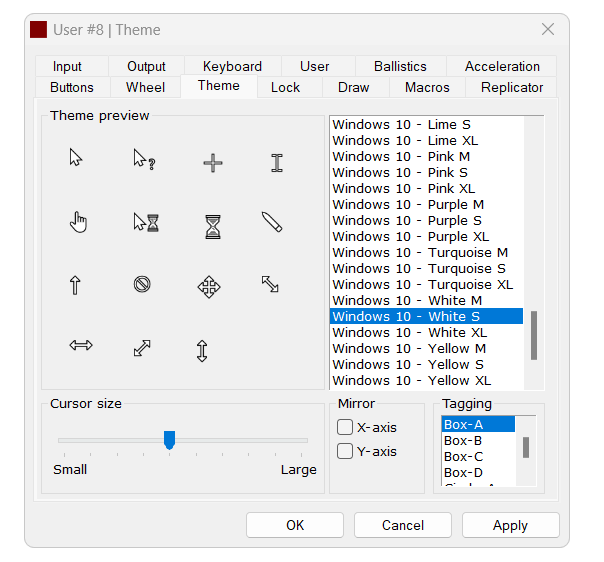
Task: Click the theme list scrollbar thumb
Action: [x=534, y=334]
